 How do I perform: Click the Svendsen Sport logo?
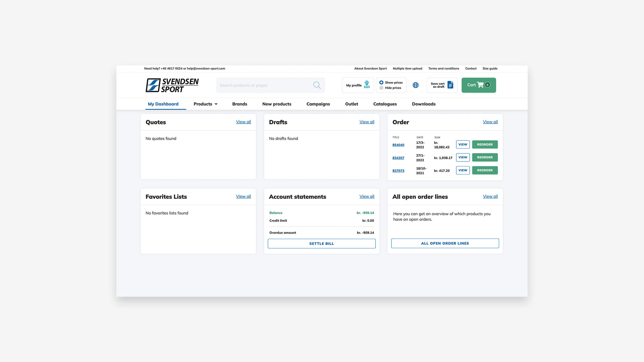tap(172, 85)
